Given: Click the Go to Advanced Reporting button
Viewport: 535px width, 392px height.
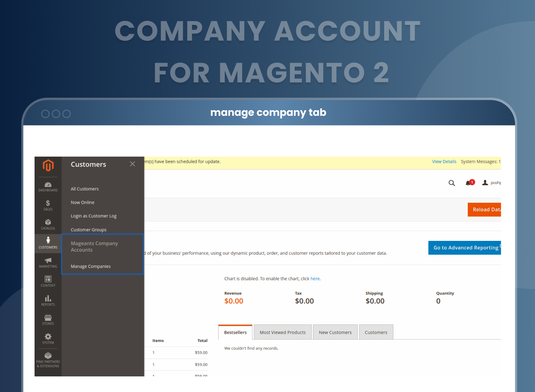Looking at the screenshot, I should click(x=465, y=248).
